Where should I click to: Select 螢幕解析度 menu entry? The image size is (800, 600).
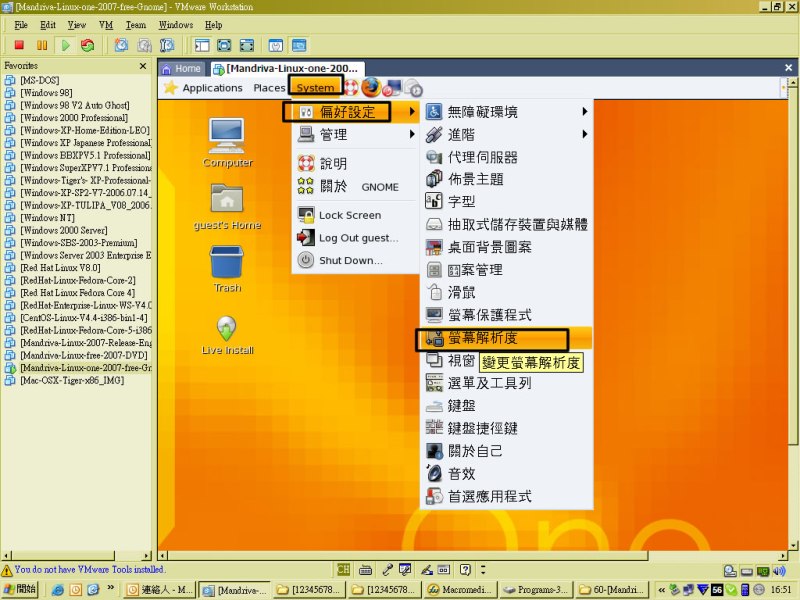click(506, 338)
